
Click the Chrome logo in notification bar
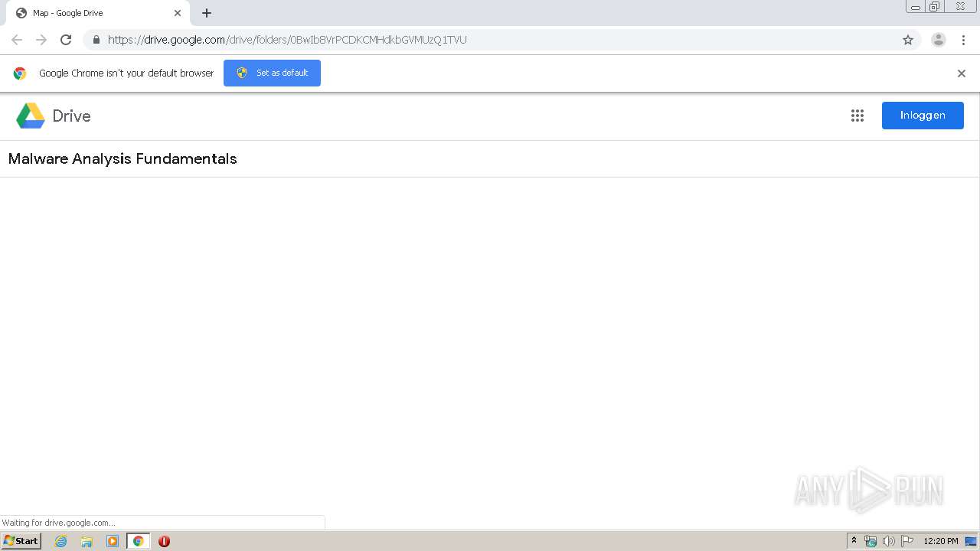(x=20, y=73)
